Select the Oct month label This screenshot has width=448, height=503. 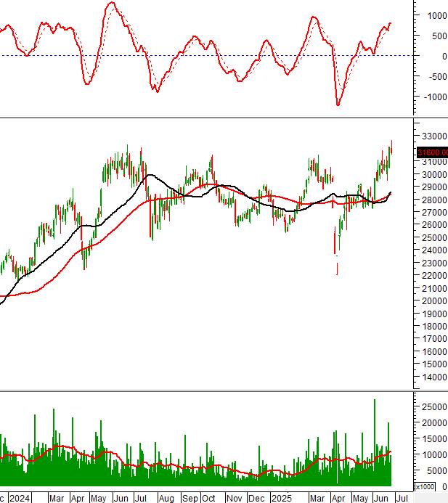[208, 498]
